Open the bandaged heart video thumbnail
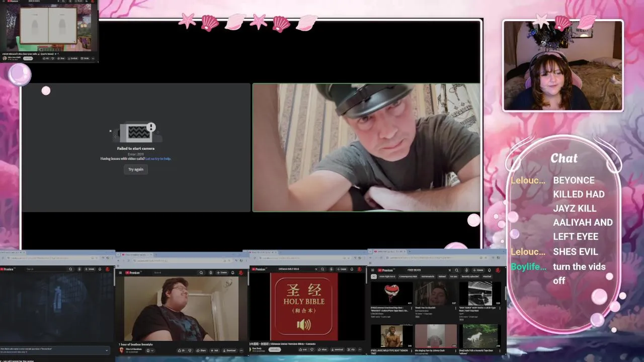This screenshot has width=644, height=362. [392, 293]
